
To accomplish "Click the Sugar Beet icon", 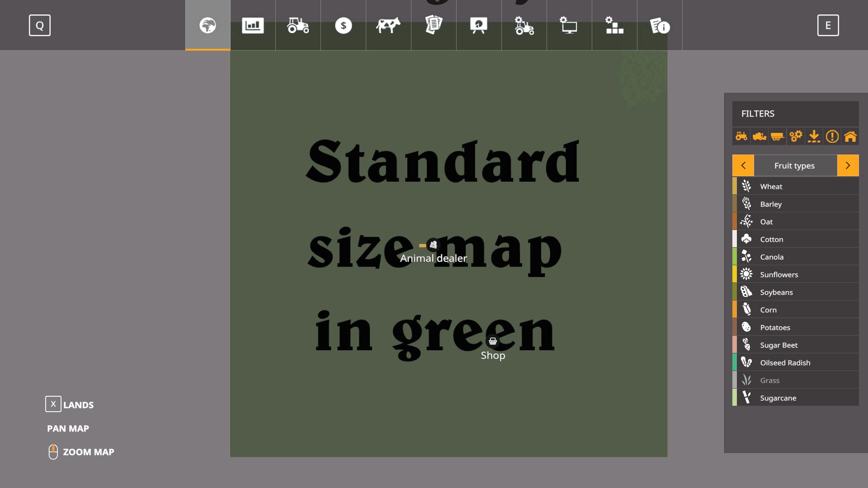I will [746, 345].
